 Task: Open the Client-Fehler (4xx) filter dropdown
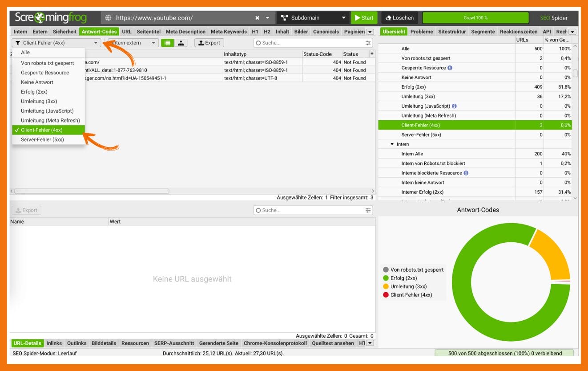[x=56, y=43]
